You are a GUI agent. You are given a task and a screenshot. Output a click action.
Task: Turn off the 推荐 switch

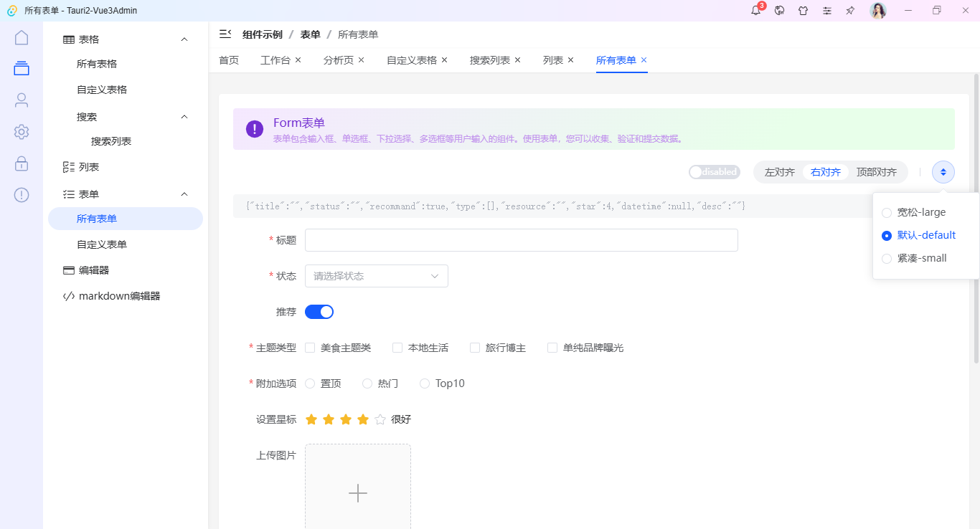319,311
